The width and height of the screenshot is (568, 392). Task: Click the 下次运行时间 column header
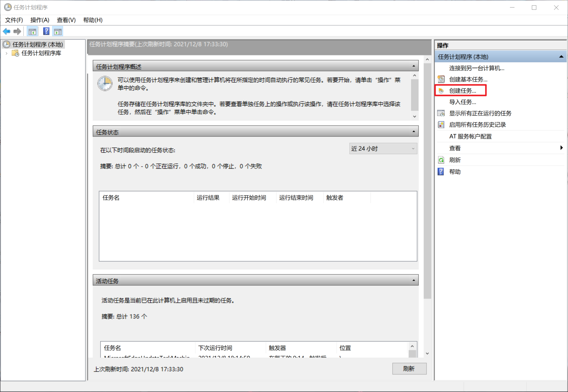tap(230, 348)
